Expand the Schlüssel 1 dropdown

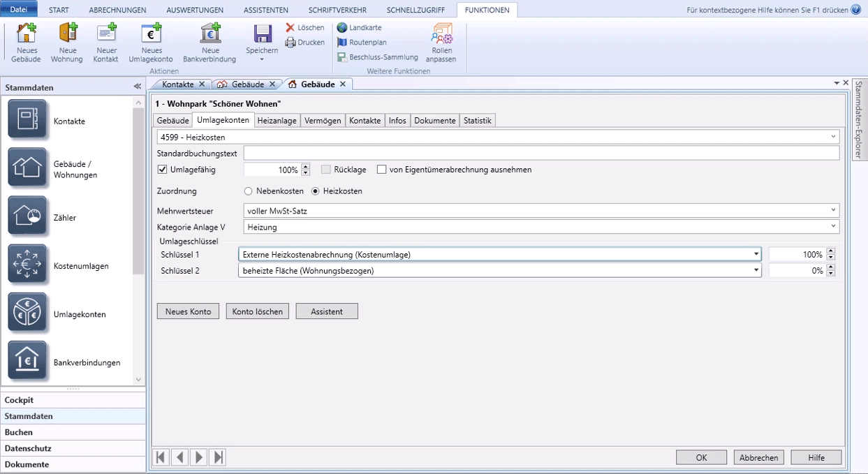click(756, 255)
